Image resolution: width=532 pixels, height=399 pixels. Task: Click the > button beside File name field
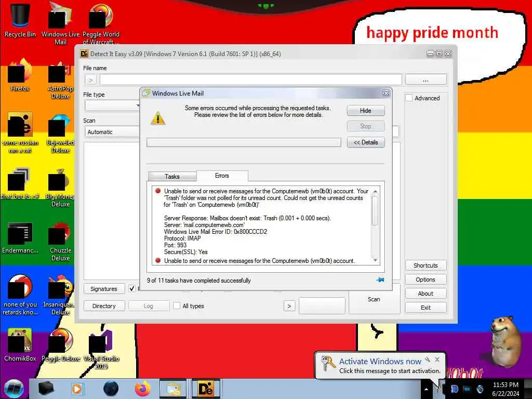click(x=90, y=80)
